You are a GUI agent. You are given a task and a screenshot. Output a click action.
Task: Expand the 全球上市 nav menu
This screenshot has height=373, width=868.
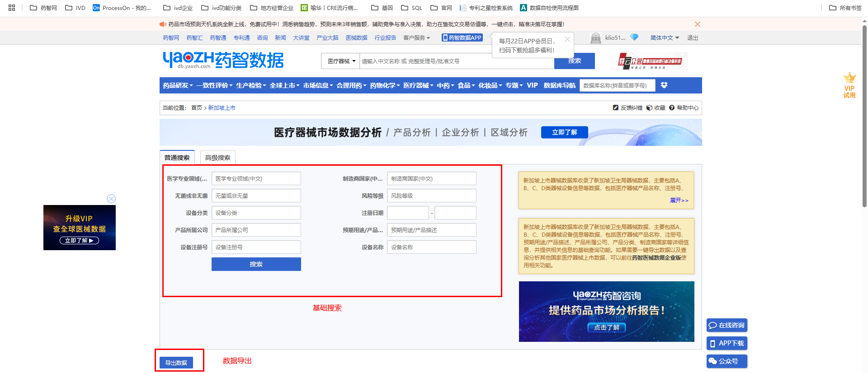[284, 85]
